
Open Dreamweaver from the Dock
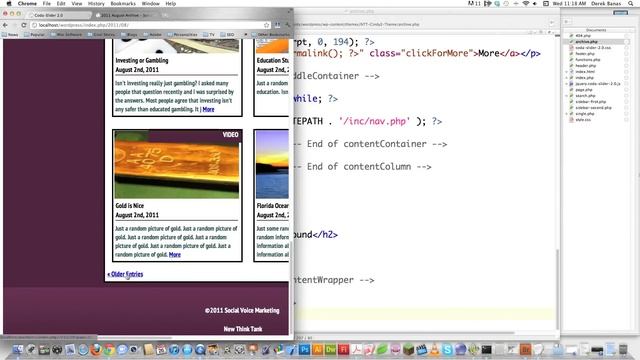tap(330, 350)
